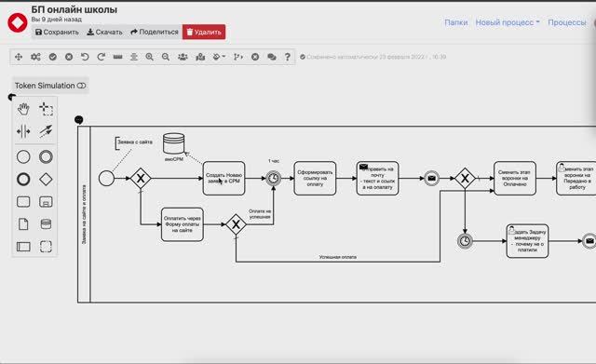Activate the create/remove space tool

tap(23, 131)
